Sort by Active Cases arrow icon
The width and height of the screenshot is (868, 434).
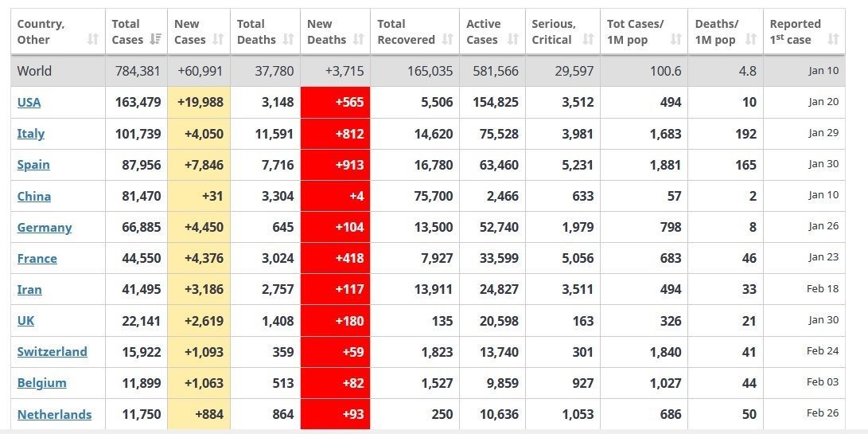[512, 39]
